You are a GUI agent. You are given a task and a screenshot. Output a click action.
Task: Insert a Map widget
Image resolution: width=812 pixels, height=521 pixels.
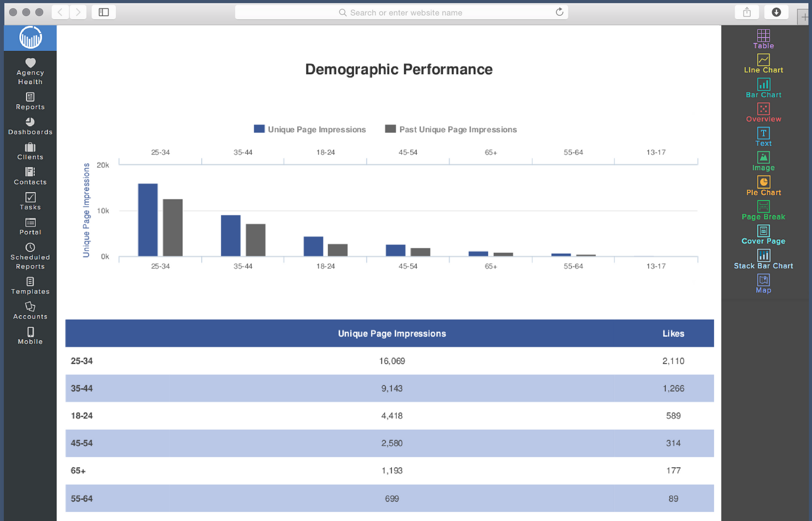click(x=763, y=283)
